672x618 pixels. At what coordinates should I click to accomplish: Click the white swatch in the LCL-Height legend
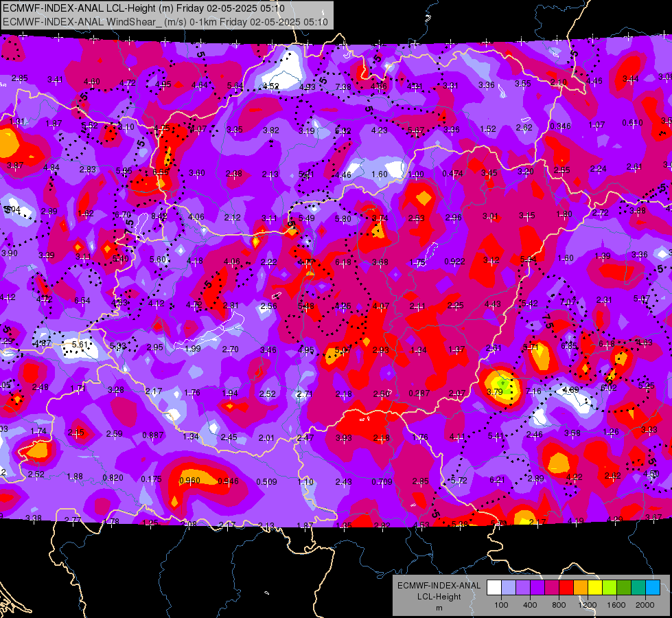click(494, 588)
